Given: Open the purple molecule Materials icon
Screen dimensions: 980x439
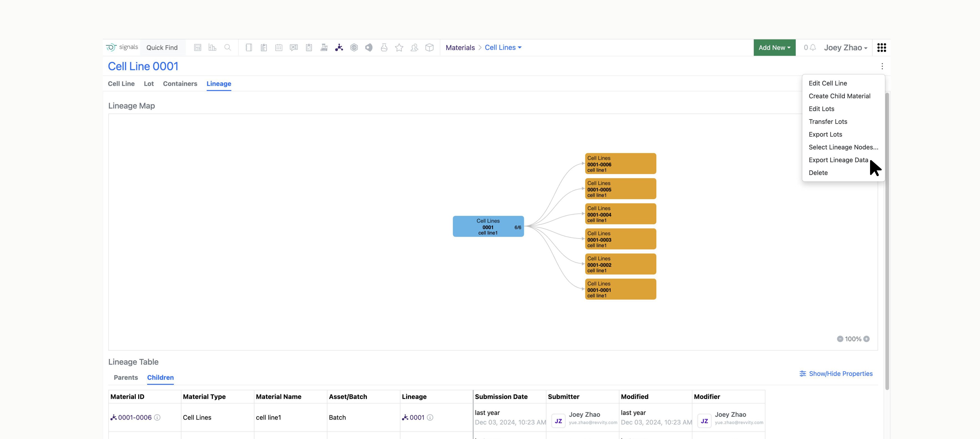Looking at the screenshot, I should pos(339,48).
